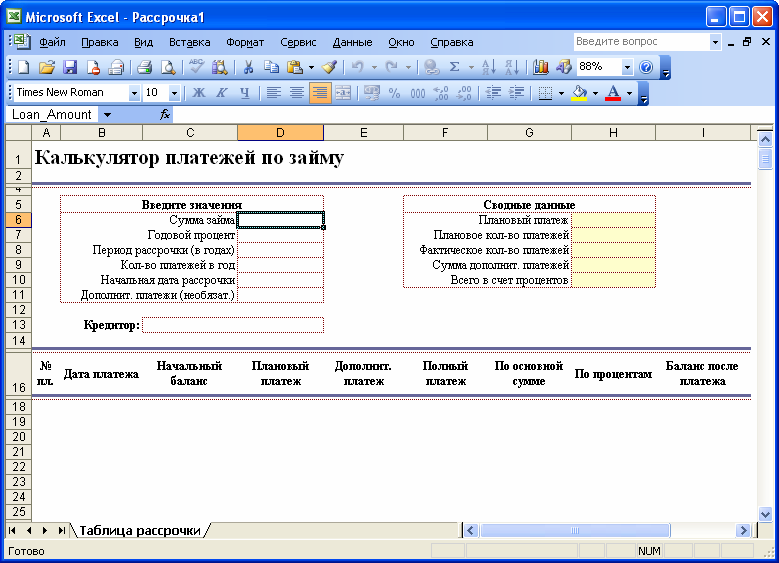The height and width of the screenshot is (563, 779).
Task: Toggle Bold (Ж) formatting
Action: (x=199, y=93)
